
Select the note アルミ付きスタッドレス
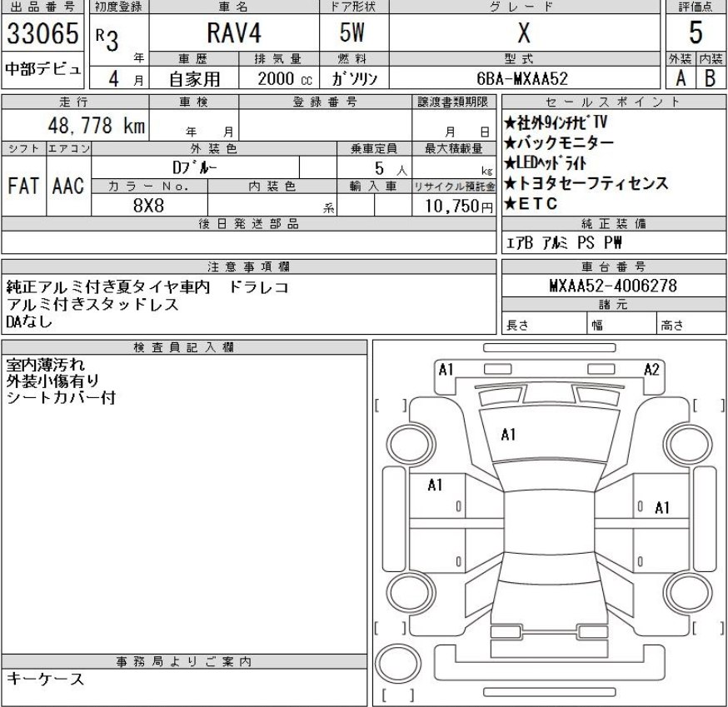click(92, 305)
